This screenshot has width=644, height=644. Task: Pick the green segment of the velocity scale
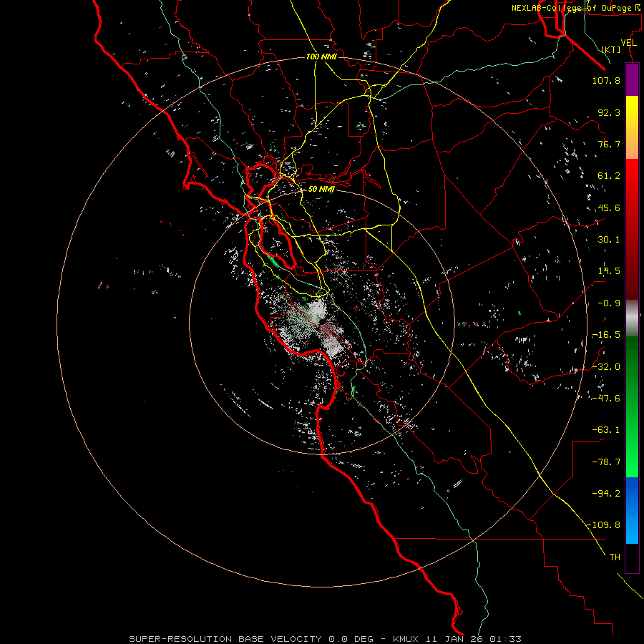[632, 406]
